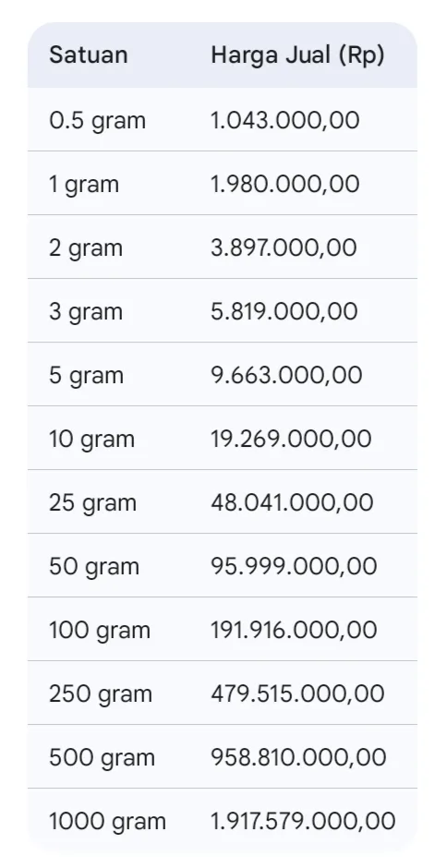The image size is (447, 868).
Task: Click the price 191.916.000,00
Action: (294, 630)
